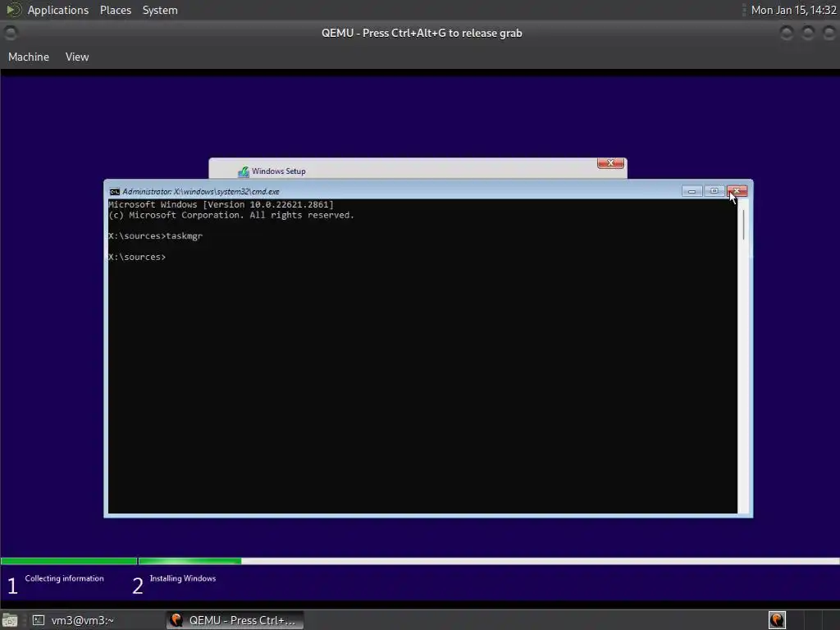Open the Applications menu
840x630 pixels.
[58, 10]
